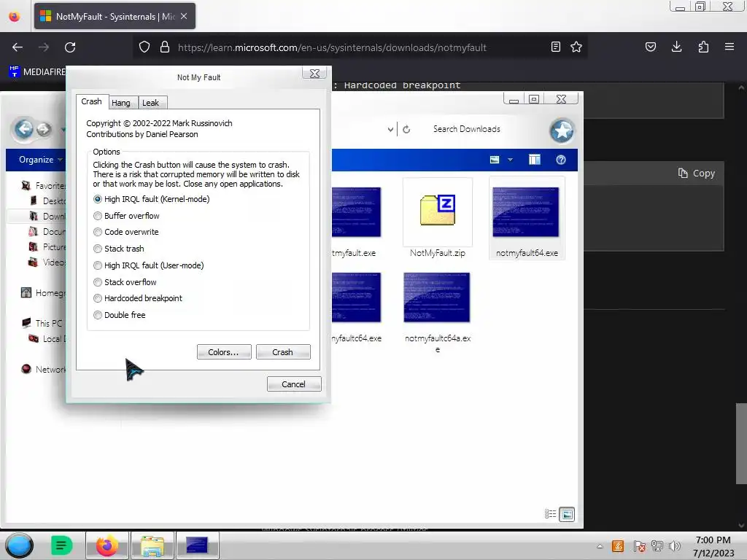Select the notmyfaultc64a.exe file
This screenshot has width=747, height=560.
438,313
